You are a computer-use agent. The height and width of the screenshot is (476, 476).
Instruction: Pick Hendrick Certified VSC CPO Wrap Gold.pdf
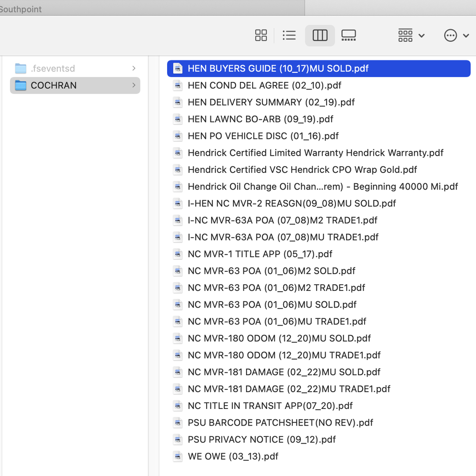319,170
